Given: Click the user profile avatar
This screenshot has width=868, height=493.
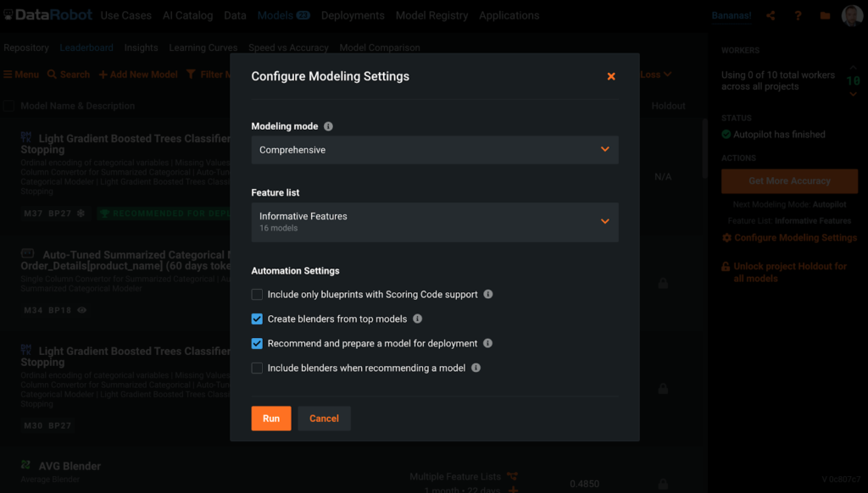Looking at the screenshot, I should point(852,15).
